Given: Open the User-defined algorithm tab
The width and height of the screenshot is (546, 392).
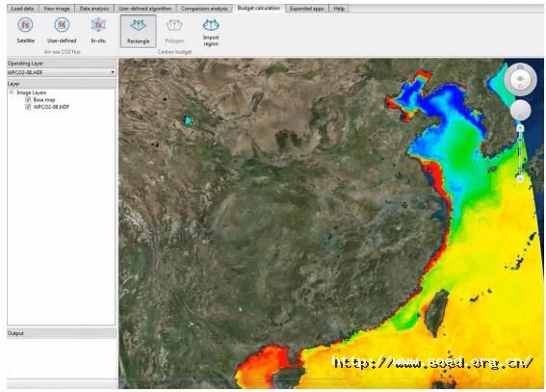Looking at the screenshot, I should click(x=145, y=9).
